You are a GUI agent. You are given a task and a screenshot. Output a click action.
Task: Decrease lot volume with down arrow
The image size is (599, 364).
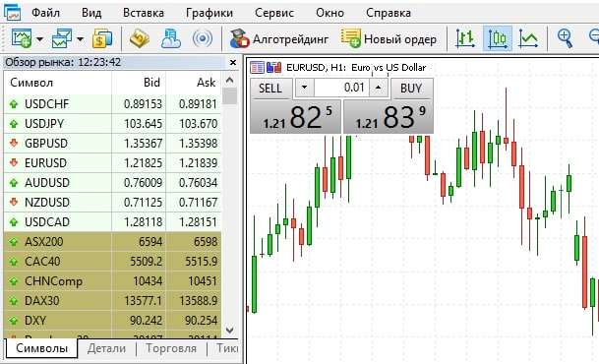click(x=305, y=88)
